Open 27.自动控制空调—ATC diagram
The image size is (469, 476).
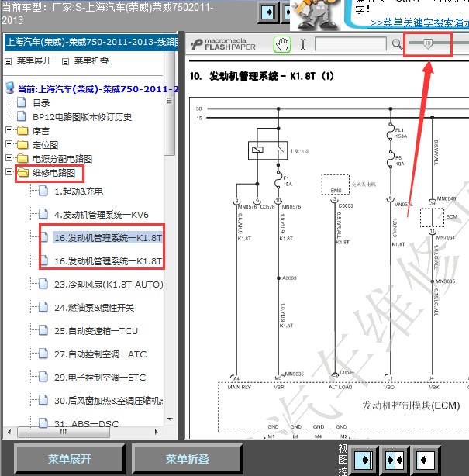click(x=101, y=354)
